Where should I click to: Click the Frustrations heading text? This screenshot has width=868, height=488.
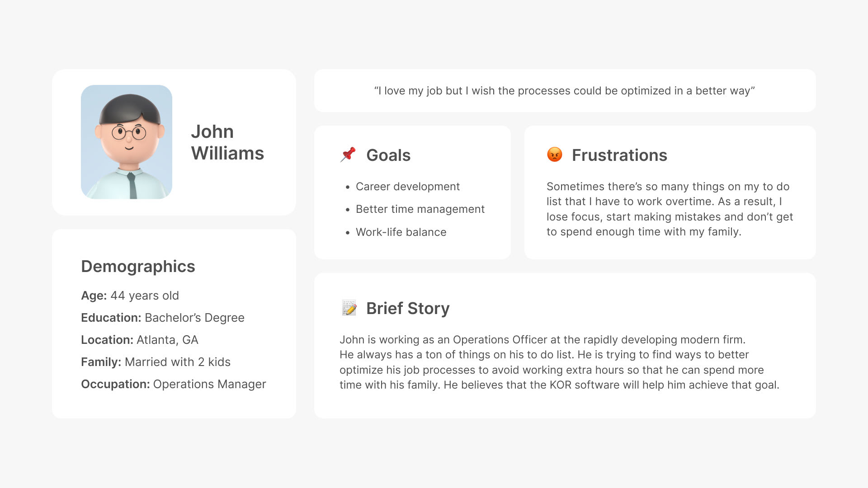(x=619, y=155)
